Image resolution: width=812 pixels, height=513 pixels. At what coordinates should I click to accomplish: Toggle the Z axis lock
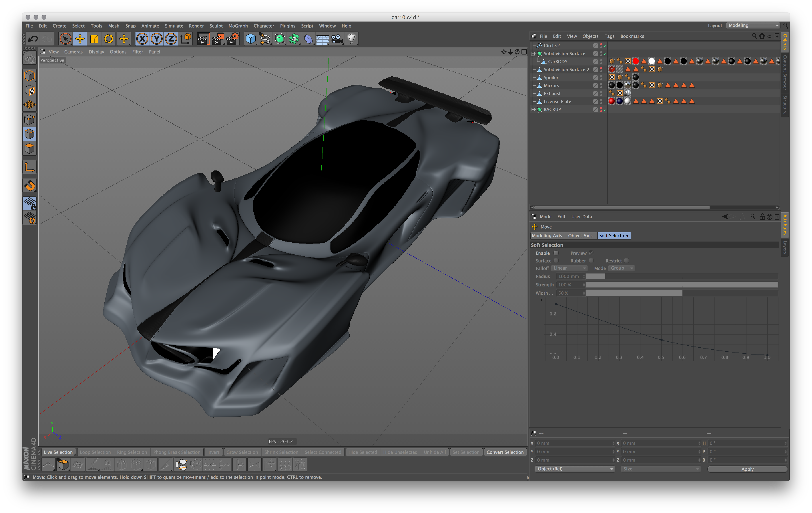171,39
